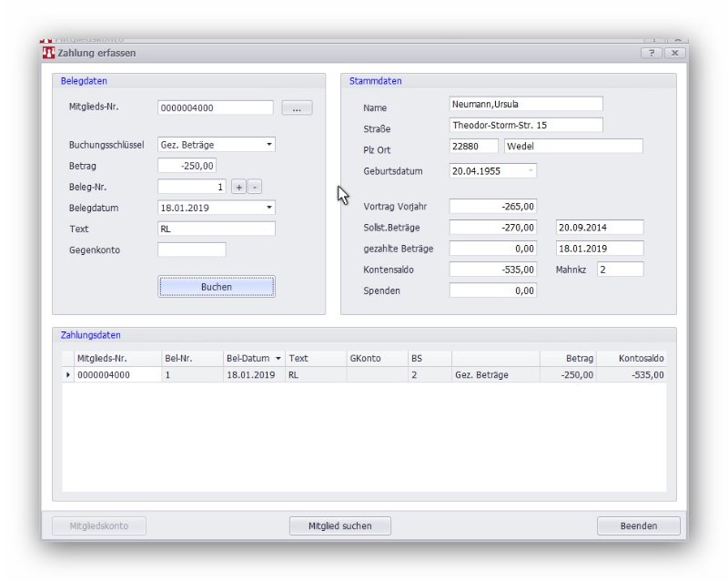Click the Mahnkz field
Image resolution: width=728 pixels, height=581 pixels.
click(x=620, y=270)
